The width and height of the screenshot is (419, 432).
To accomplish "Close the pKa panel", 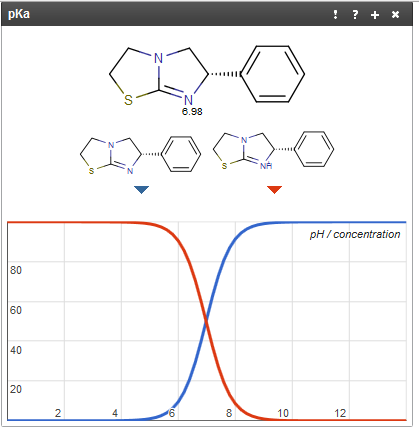I will [x=395, y=14].
